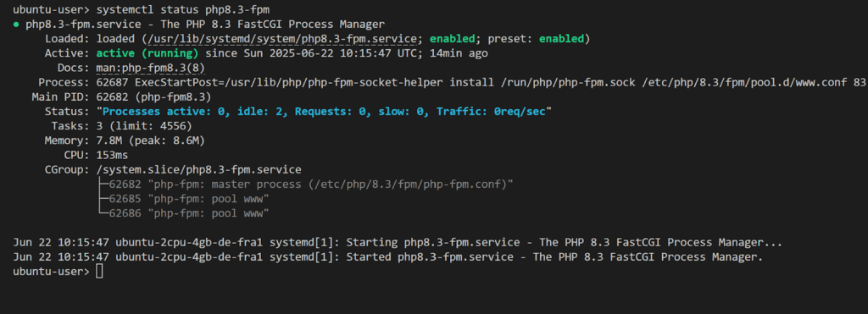
Task: Click the CPU 153ms value
Action: tap(112, 156)
